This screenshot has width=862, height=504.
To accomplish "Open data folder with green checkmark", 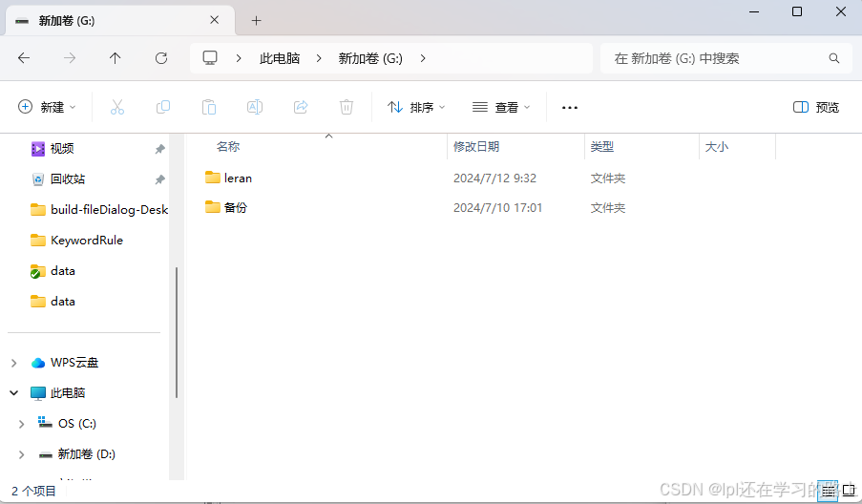I will (53, 271).
